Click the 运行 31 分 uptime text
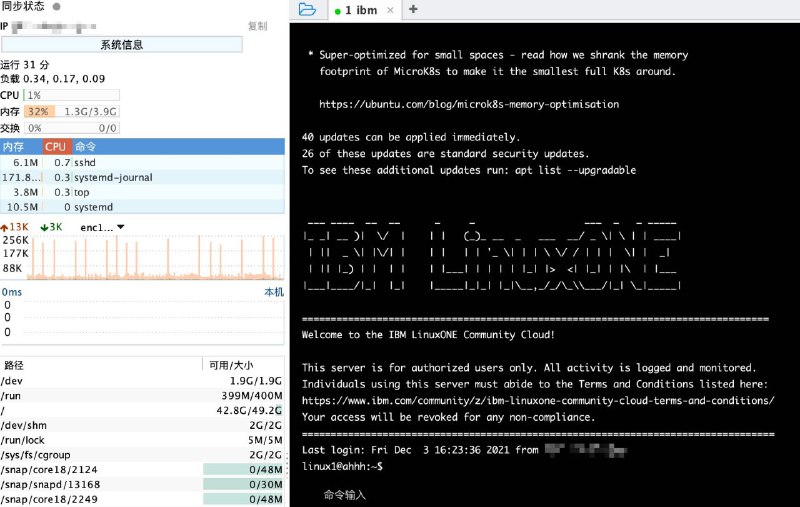Viewport: 800px width, 507px height. (24, 65)
